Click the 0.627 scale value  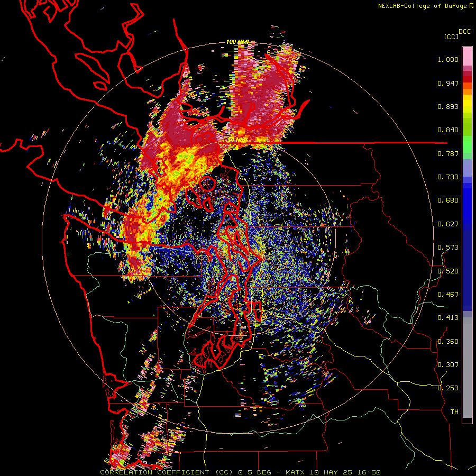pyautogui.click(x=448, y=224)
